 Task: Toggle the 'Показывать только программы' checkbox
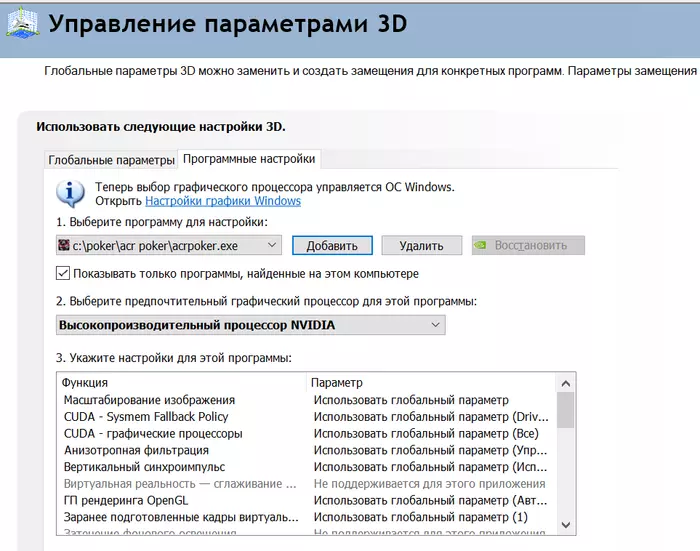(x=63, y=273)
